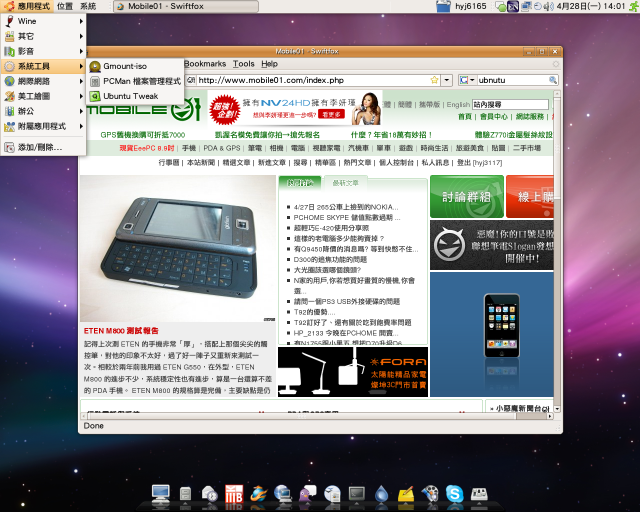Open the PDA & GPS category link
Viewport: 640px width, 512px height.
click(222, 148)
